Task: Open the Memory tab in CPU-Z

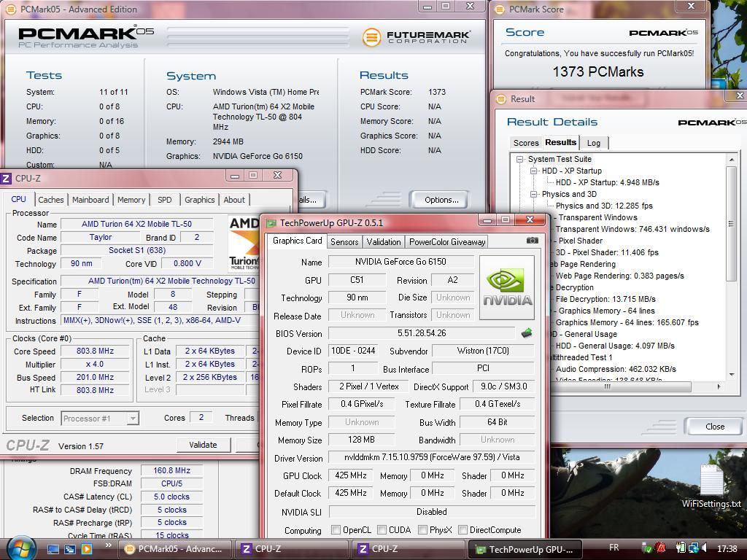Action: 131,200
